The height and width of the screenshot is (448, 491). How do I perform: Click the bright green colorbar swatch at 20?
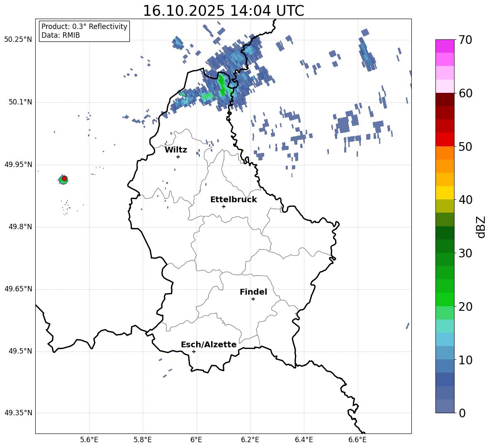[445, 299]
